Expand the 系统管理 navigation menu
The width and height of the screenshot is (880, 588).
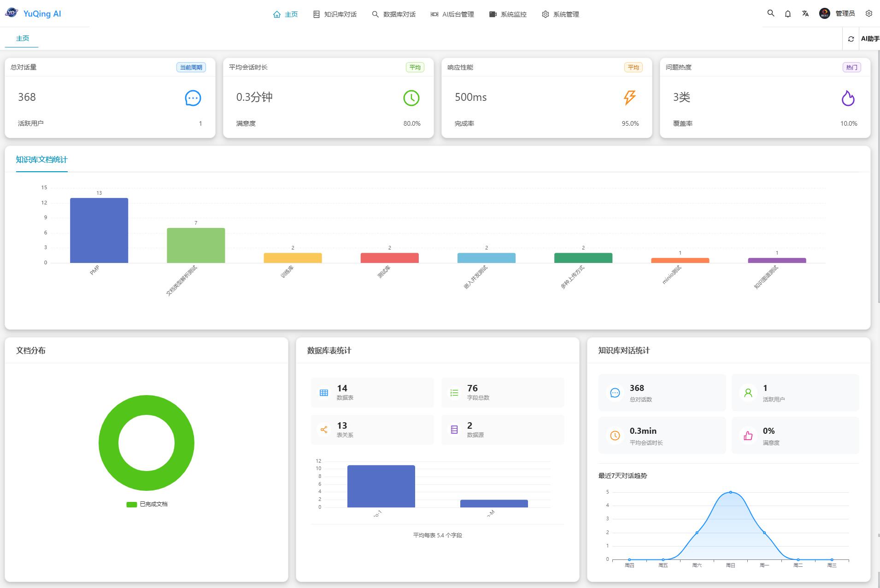click(x=561, y=14)
